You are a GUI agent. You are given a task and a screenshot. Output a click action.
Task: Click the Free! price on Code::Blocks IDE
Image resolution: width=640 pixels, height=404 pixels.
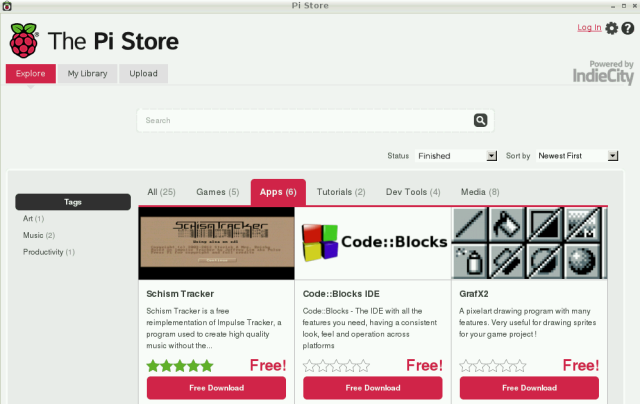(424, 365)
